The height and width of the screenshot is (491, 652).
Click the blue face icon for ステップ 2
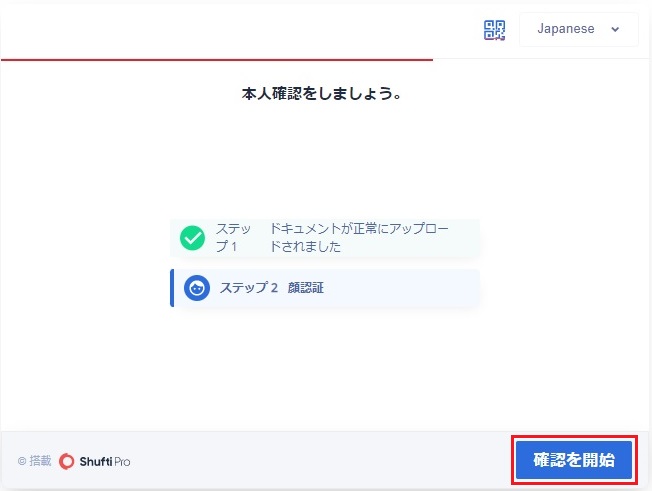click(197, 288)
